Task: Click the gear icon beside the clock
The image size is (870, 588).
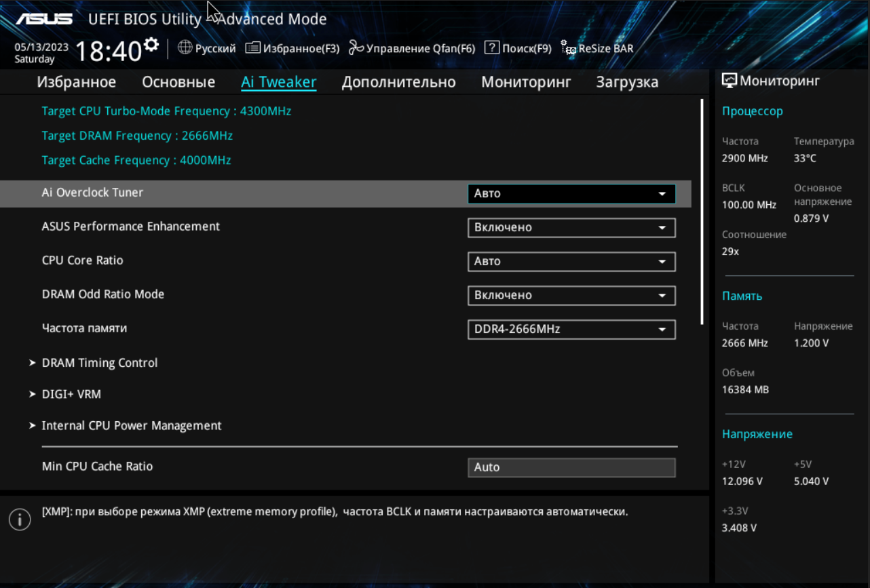Action: [151, 45]
